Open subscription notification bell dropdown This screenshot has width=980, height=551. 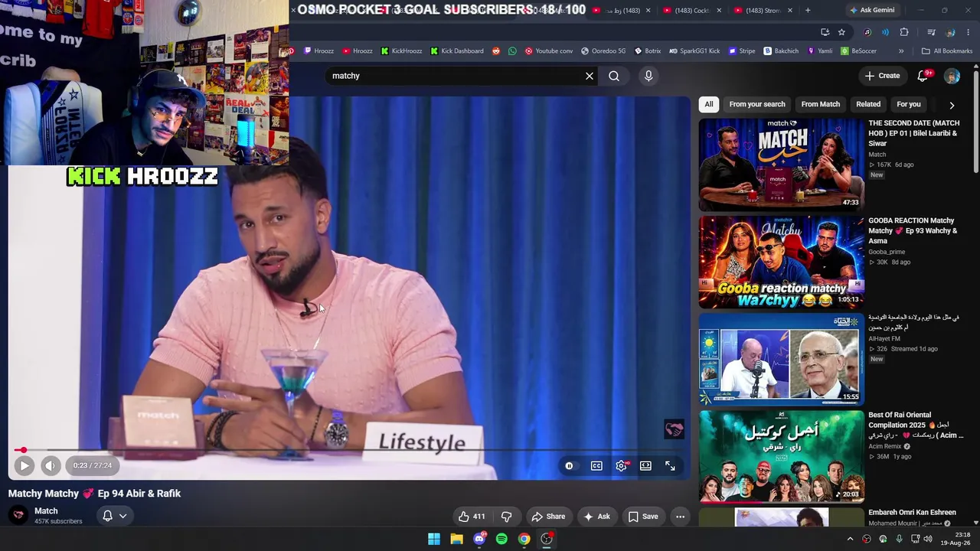point(115,516)
